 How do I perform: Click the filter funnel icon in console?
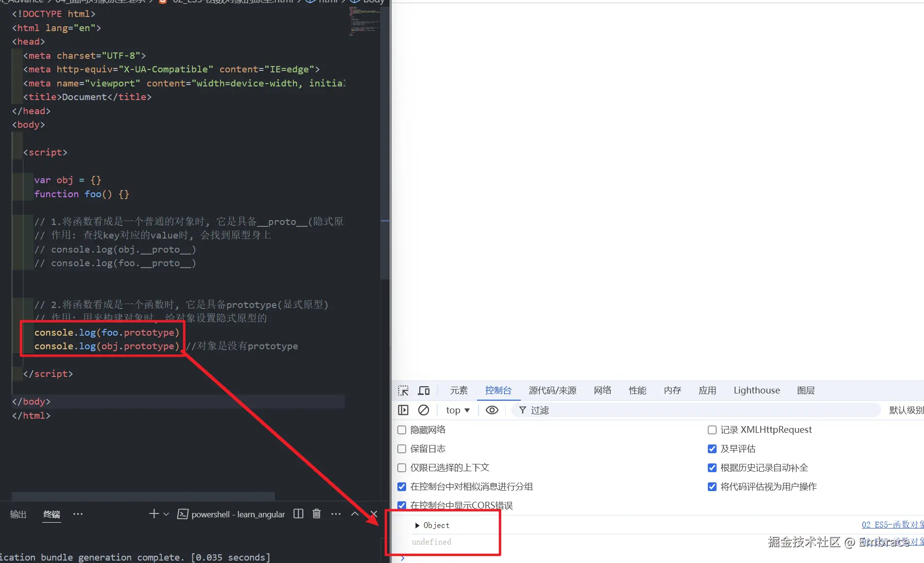[x=523, y=410]
